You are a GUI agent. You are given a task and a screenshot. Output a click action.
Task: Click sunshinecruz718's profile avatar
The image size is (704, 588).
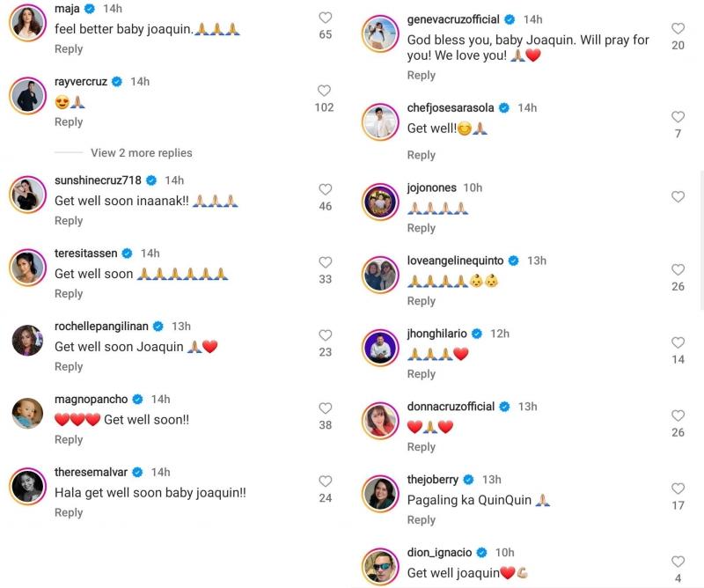[x=27, y=194]
